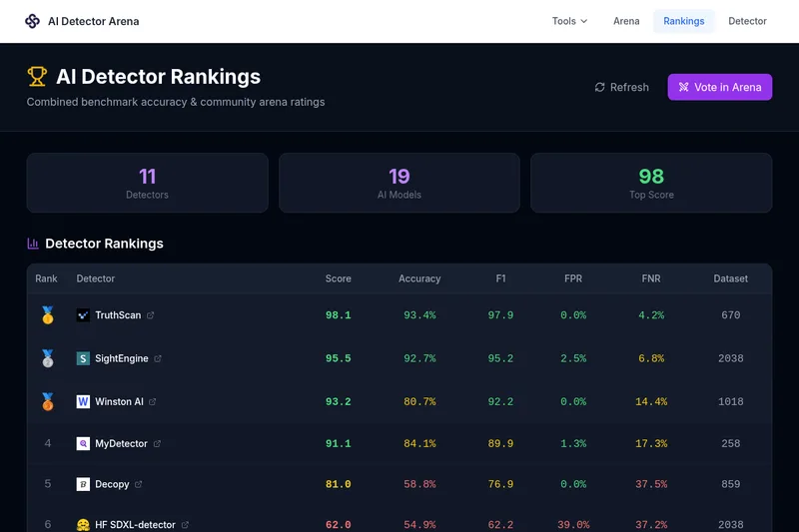Open the SightEngine detector name link
This screenshot has height=532, width=799.
[122, 358]
